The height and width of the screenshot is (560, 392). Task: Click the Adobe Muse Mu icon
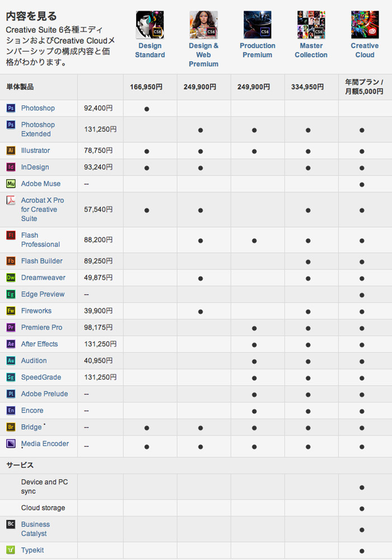(x=11, y=183)
